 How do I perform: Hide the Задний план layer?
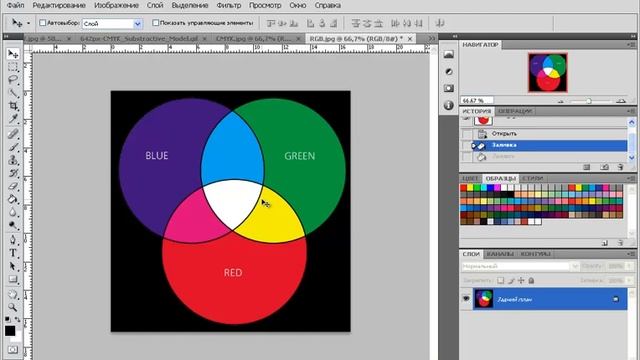click(x=466, y=299)
